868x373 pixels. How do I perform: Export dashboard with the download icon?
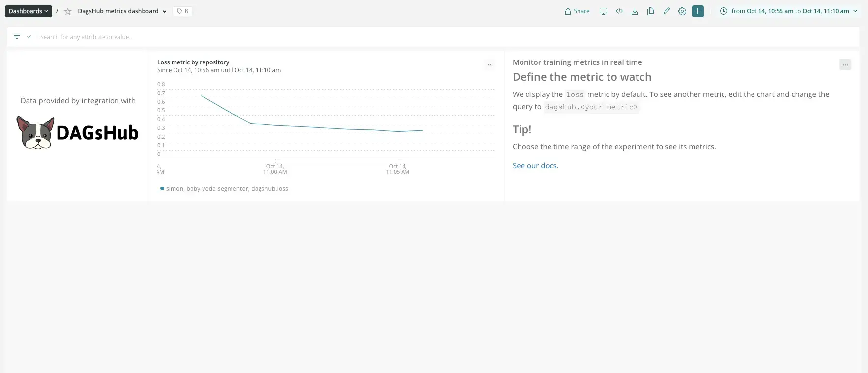click(635, 11)
